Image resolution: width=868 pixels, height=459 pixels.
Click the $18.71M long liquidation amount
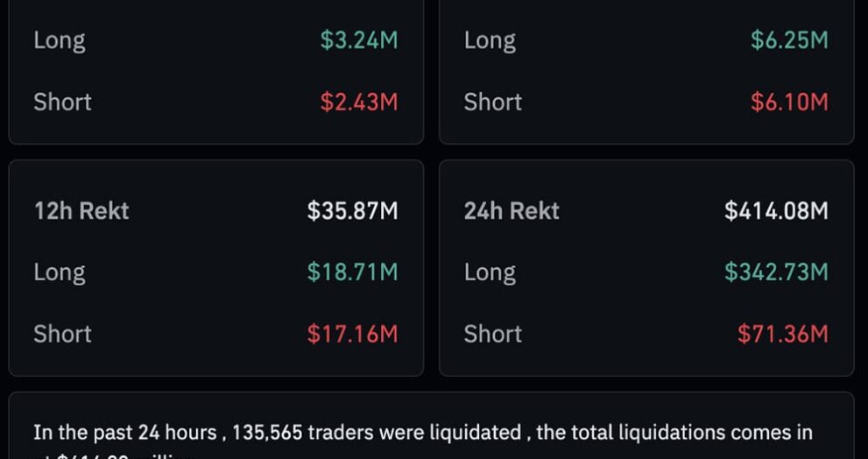click(352, 272)
